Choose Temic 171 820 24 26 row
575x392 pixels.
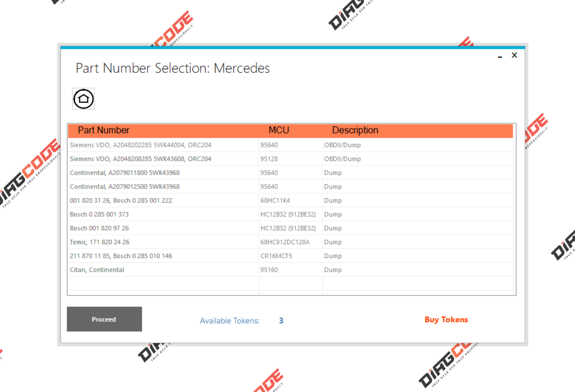291,242
